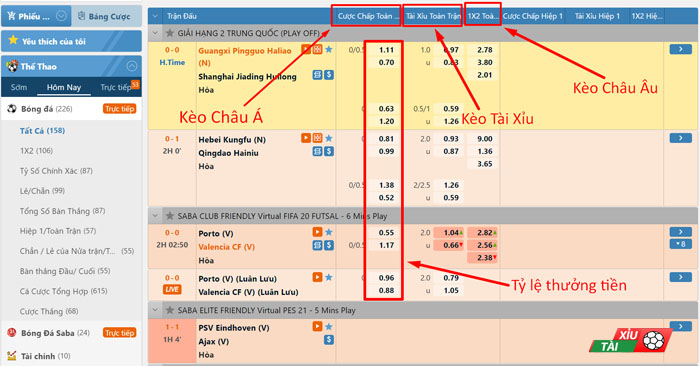This screenshot has height=366, width=700.
Task: Click the dollar icon beside Qingdao Hainiu
Action: pyautogui.click(x=329, y=151)
